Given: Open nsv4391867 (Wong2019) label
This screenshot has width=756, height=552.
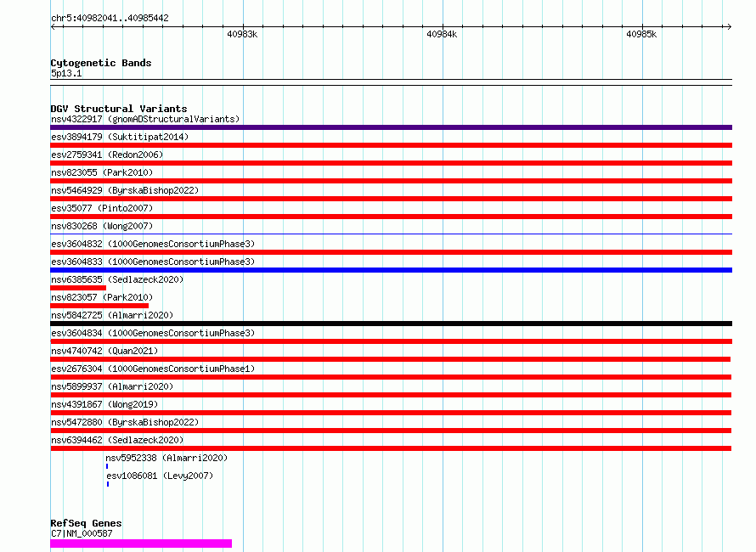Looking at the screenshot, I should click(x=104, y=404).
